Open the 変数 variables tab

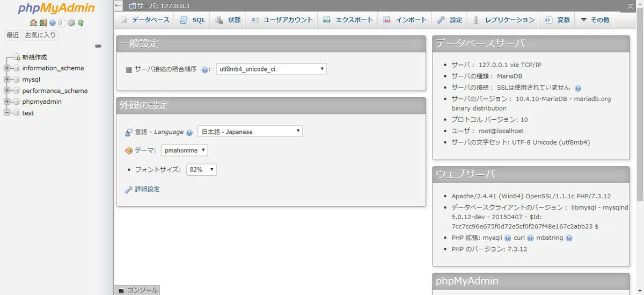coord(557,20)
